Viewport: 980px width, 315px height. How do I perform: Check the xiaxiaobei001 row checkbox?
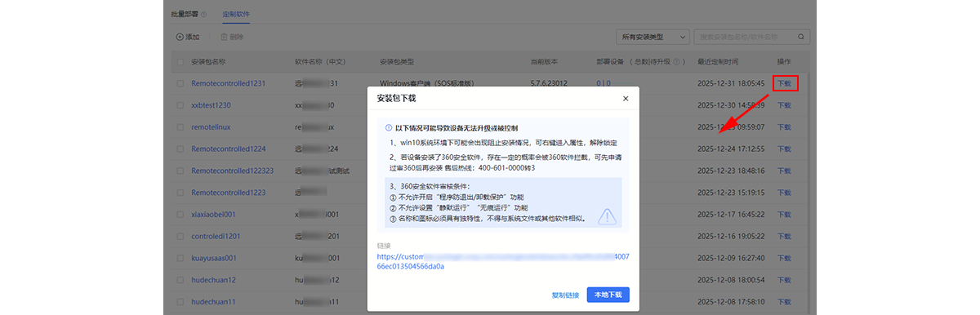pyautogui.click(x=180, y=215)
